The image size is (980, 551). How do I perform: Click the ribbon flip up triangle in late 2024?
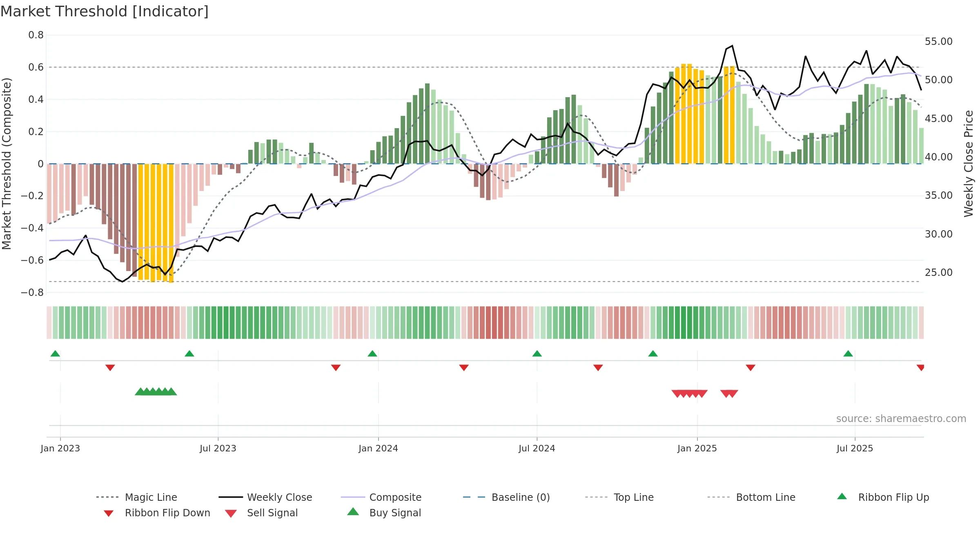[653, 353]
